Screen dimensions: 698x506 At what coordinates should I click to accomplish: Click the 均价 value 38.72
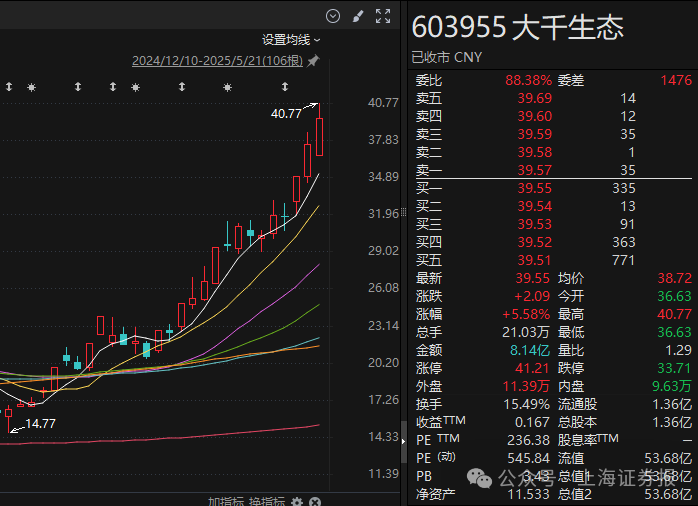675,279
